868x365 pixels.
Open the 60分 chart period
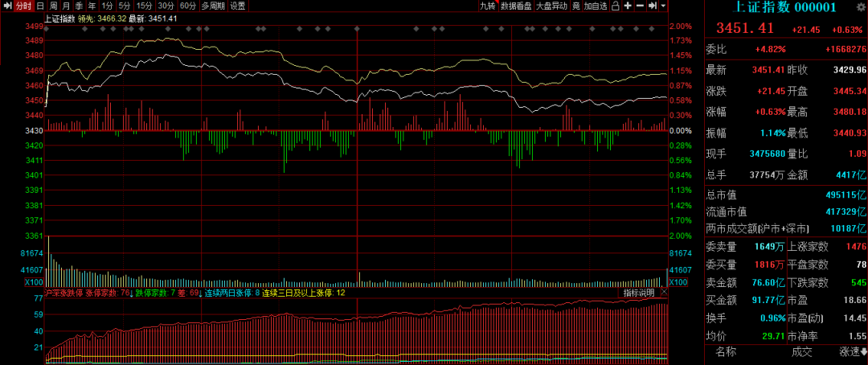point(188,6)
